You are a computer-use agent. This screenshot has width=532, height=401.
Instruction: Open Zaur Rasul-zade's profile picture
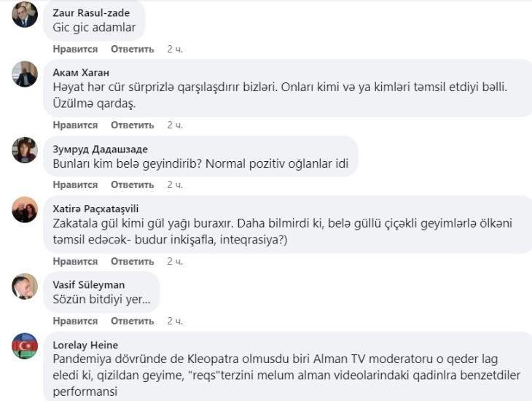[x=25, y=15]
